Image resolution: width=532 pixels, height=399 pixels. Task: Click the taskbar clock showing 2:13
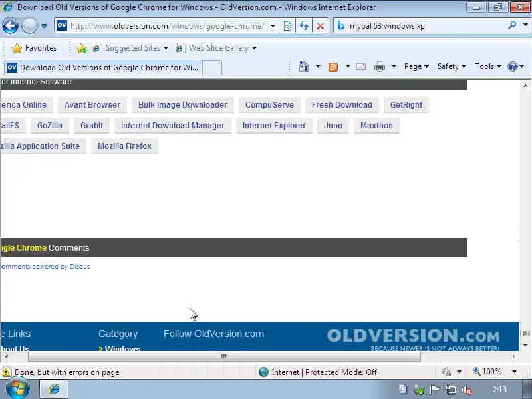pos(499,390)
